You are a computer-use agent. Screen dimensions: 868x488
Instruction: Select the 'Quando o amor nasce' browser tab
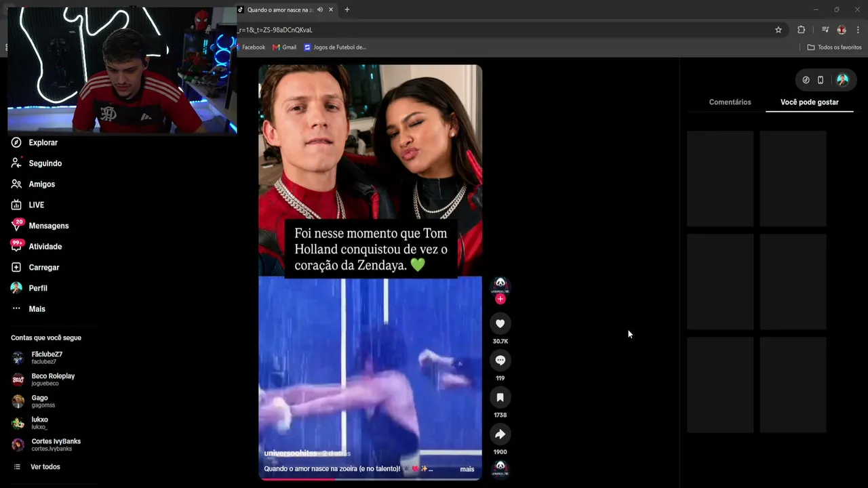coord(285,9)
